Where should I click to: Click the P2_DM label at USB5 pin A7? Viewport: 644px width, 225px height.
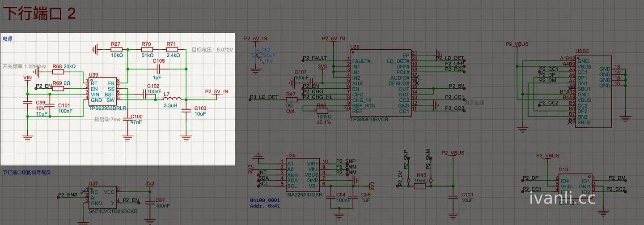(x=547, y=80)
